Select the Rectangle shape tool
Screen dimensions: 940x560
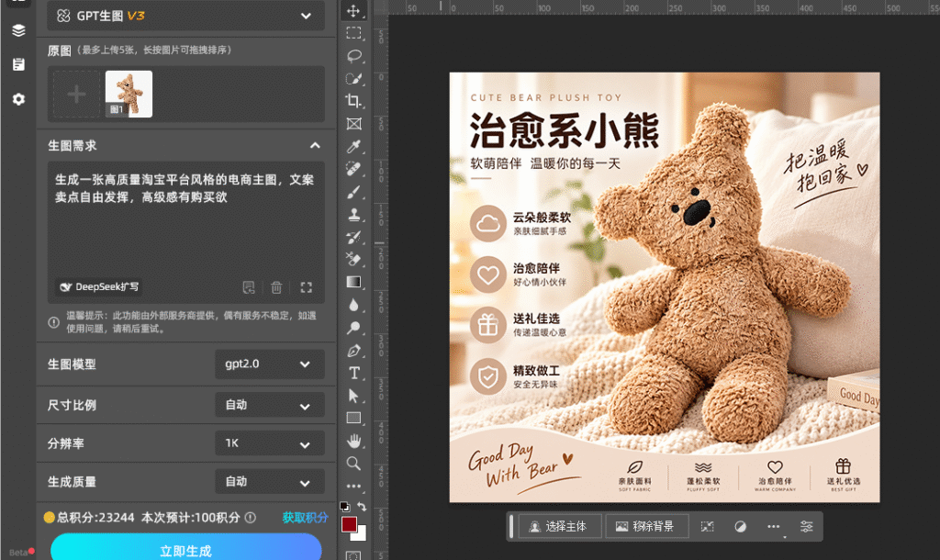pos(353,418)
